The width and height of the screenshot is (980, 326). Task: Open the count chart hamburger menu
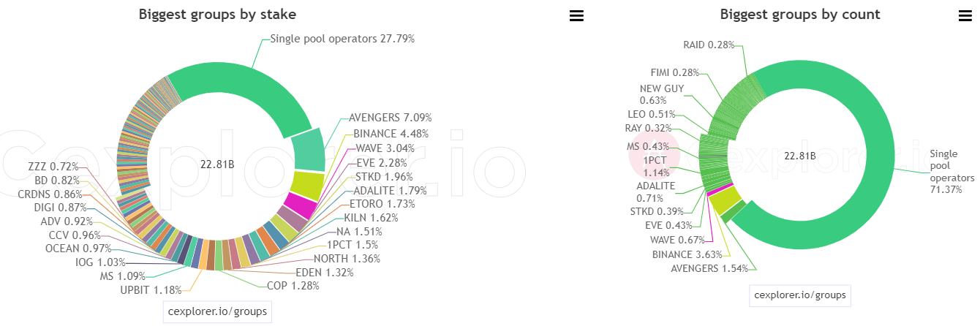[x=965, y=16]
